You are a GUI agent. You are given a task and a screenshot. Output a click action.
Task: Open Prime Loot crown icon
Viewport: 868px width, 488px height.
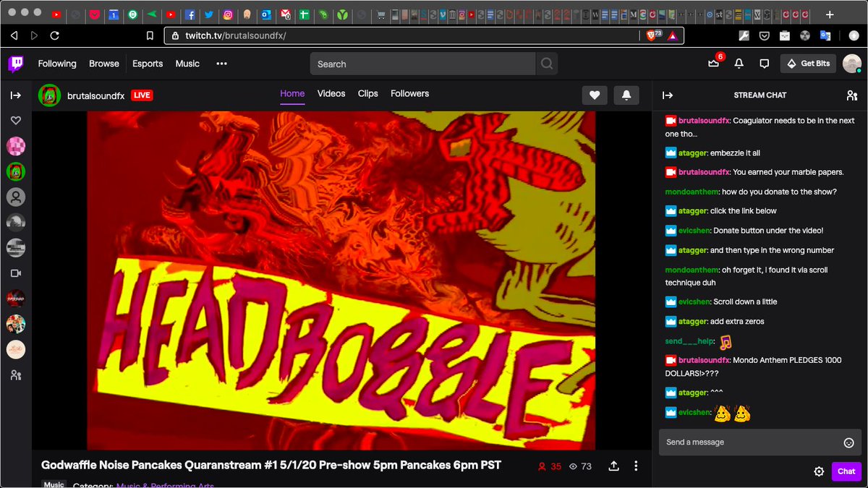coord(713,64)
